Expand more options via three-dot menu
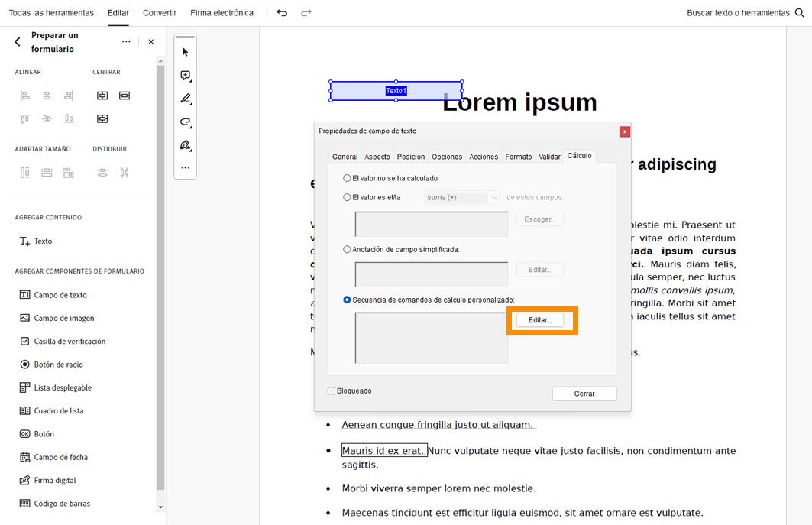812x525 pixels. pos(126,41)
